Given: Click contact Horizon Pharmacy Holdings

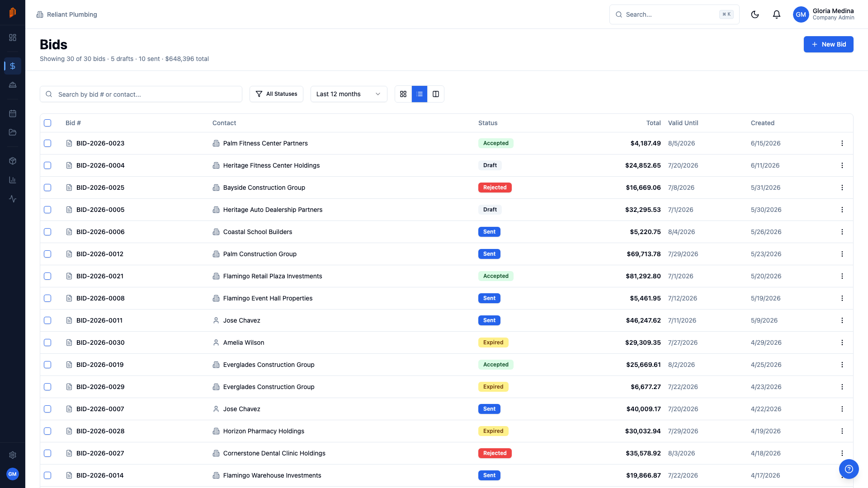Looking at the screenshot, I should (264, 431).
